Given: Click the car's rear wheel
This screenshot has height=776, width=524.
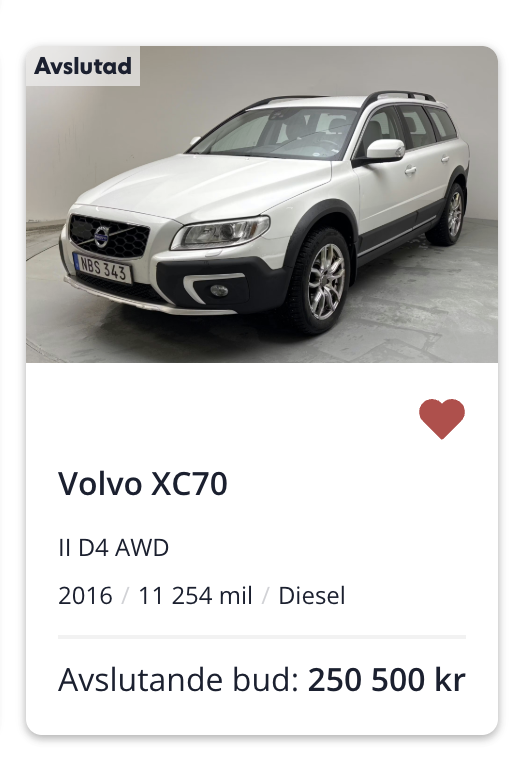Looking at the screenshot, I should 449,214.
